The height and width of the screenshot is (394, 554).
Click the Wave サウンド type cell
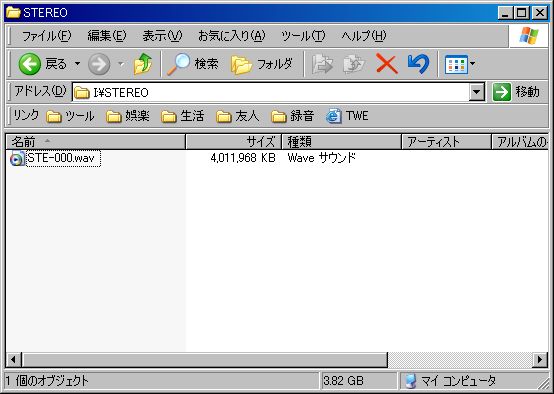click(322, 158)
